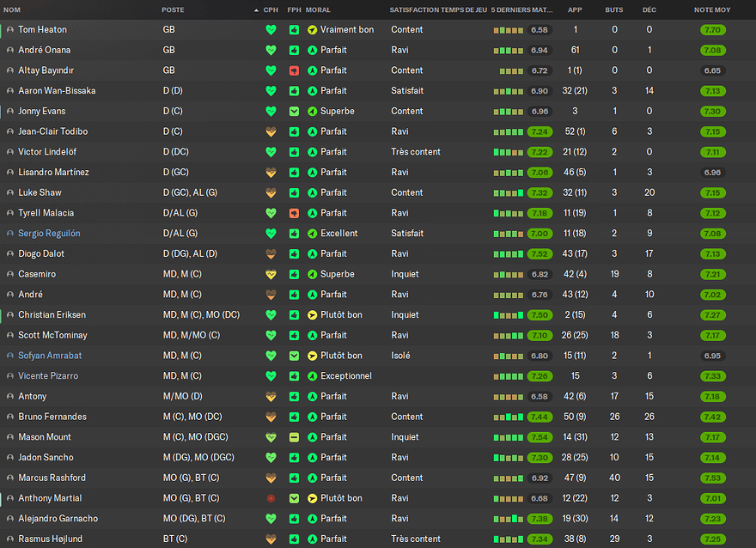Click Marcus Rashford's 7.53 average rating badge
756x548 pixels.
click(712, 478)
